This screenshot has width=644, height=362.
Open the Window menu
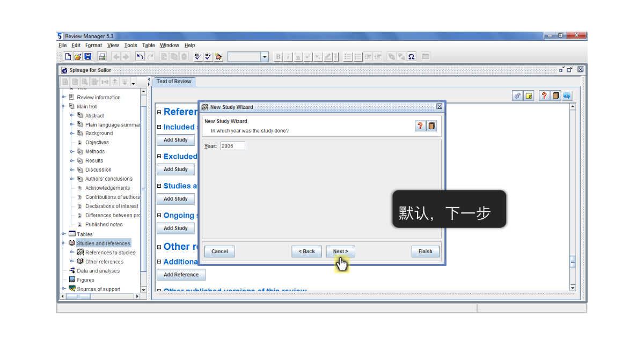click(170, 46)
